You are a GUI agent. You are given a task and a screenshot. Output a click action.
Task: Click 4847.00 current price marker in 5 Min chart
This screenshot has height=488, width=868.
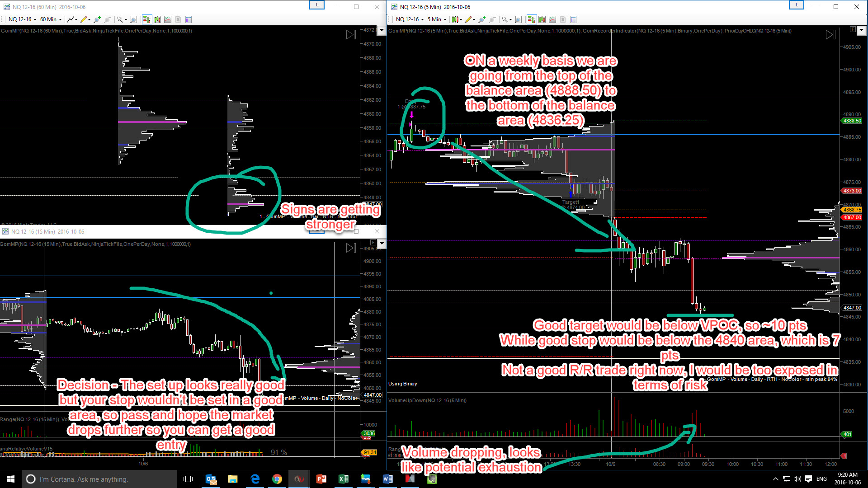(x=852, y=308)
